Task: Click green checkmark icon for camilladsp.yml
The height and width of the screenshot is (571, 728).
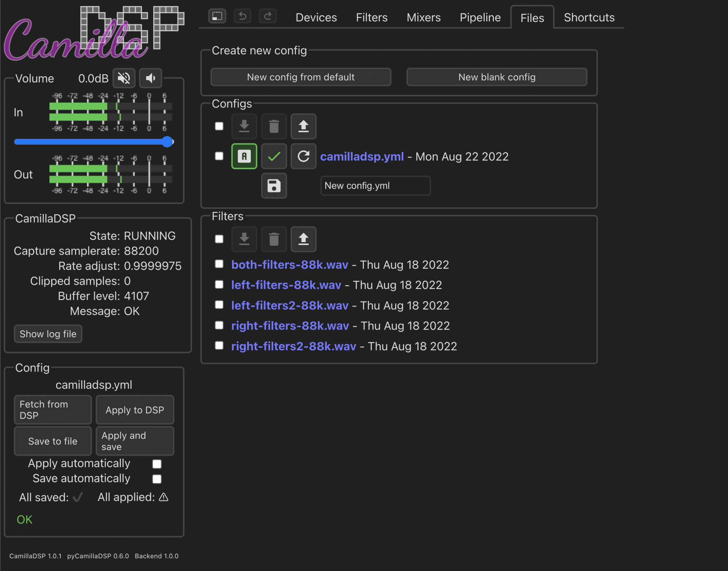Action: (x=274, y=156)
